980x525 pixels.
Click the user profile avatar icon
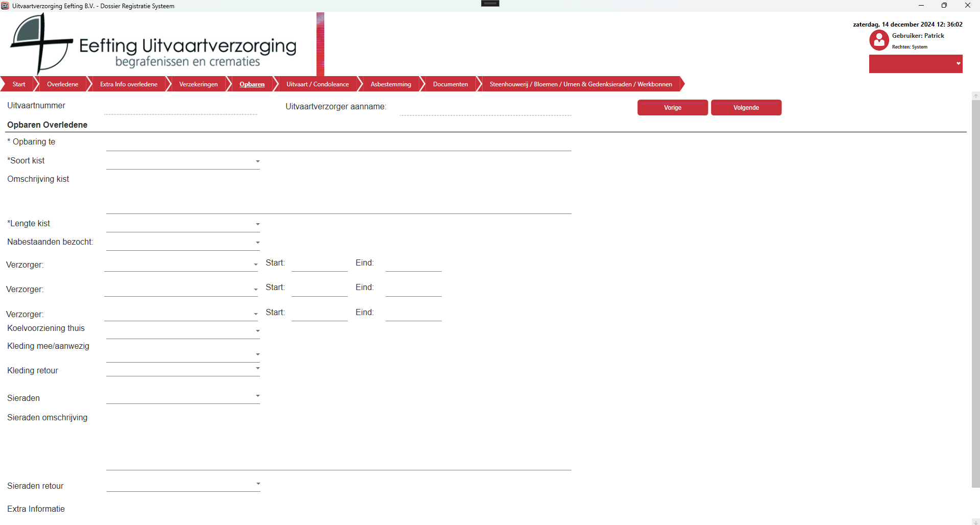click(x=879, y=40)
